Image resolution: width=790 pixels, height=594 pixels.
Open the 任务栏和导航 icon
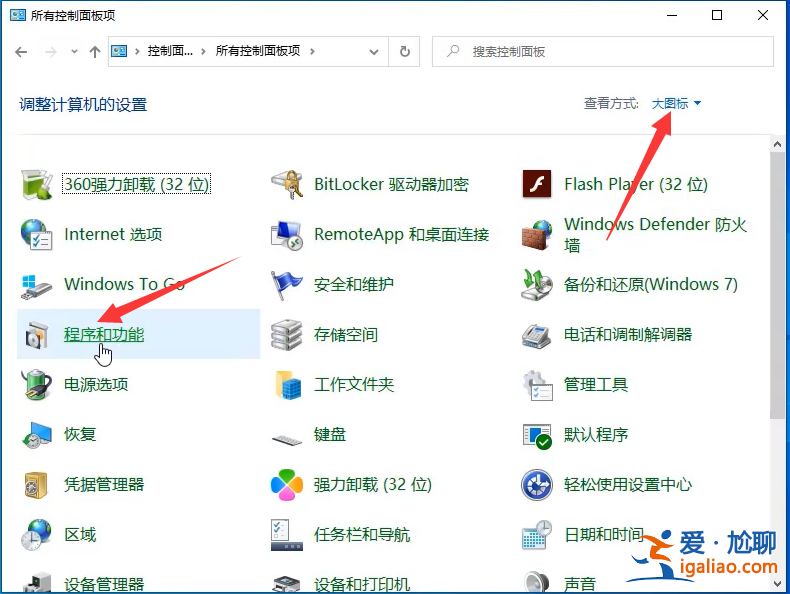287,535
